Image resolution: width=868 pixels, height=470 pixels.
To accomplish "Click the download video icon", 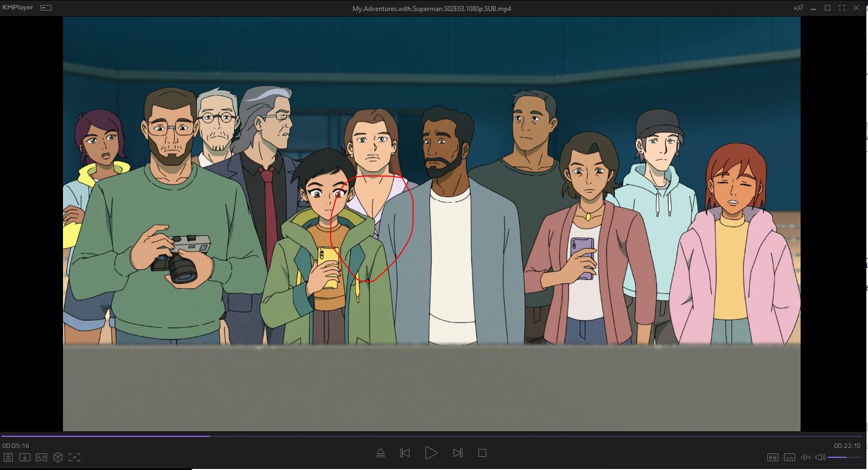I will (25, 457).
